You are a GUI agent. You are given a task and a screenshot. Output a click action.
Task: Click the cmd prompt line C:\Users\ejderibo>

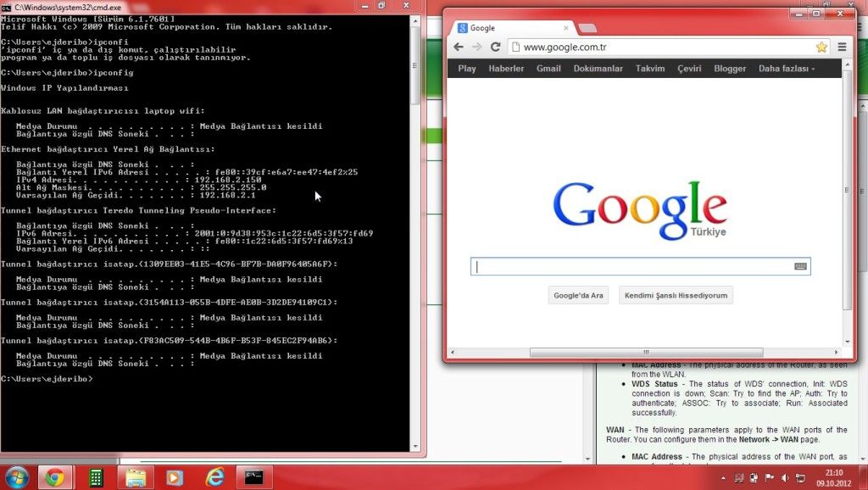tap(47, 379)
